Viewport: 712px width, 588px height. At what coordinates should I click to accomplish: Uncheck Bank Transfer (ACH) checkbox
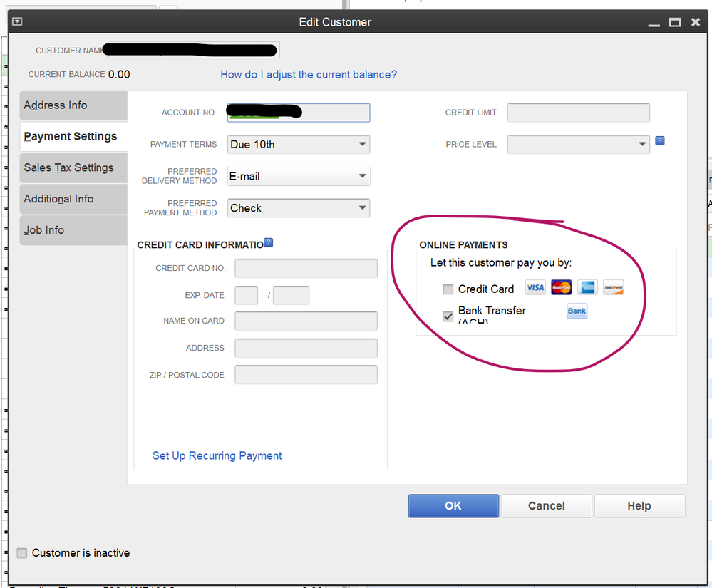[x=448, y=316]
